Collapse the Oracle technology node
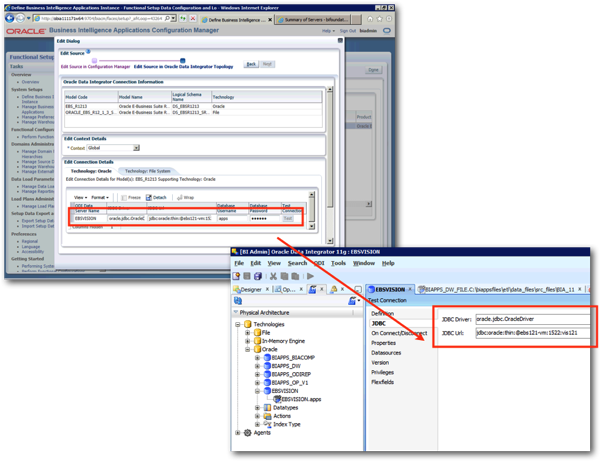 tap(248, 349)
